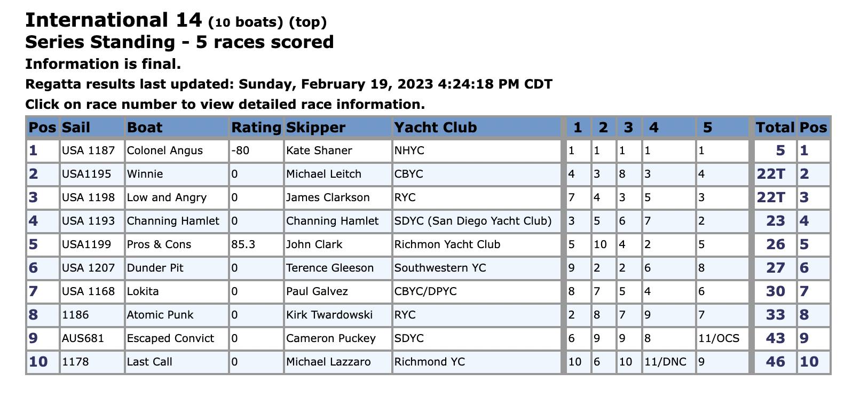This screenshot has height=397, width=868.
Task: Click the 85.3 rating cell
Action: coord(243,244)
